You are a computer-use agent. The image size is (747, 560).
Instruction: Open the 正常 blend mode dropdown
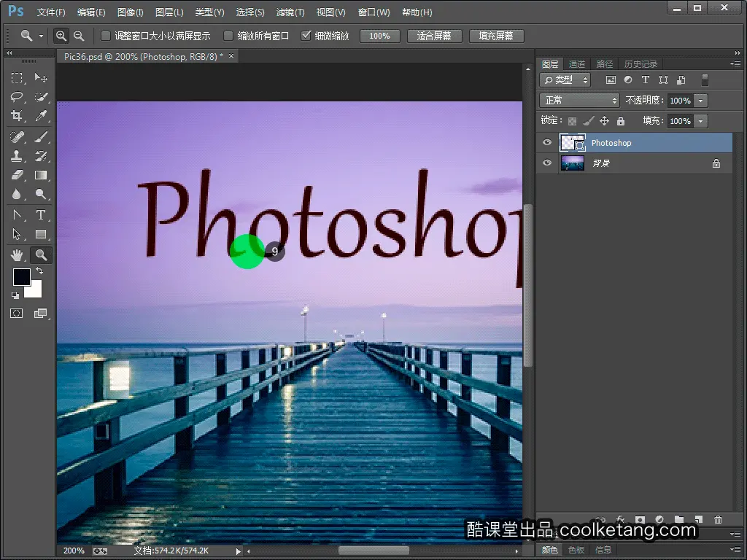(579, 101)
